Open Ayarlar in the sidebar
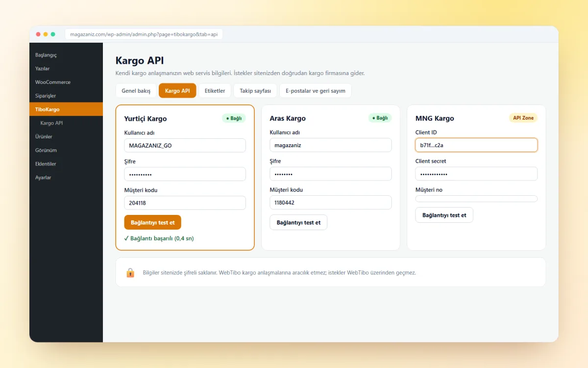 point(66,178)
